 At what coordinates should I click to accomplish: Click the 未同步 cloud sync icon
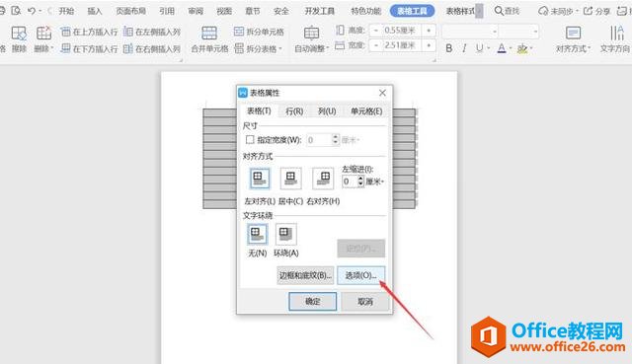(543, 11)
